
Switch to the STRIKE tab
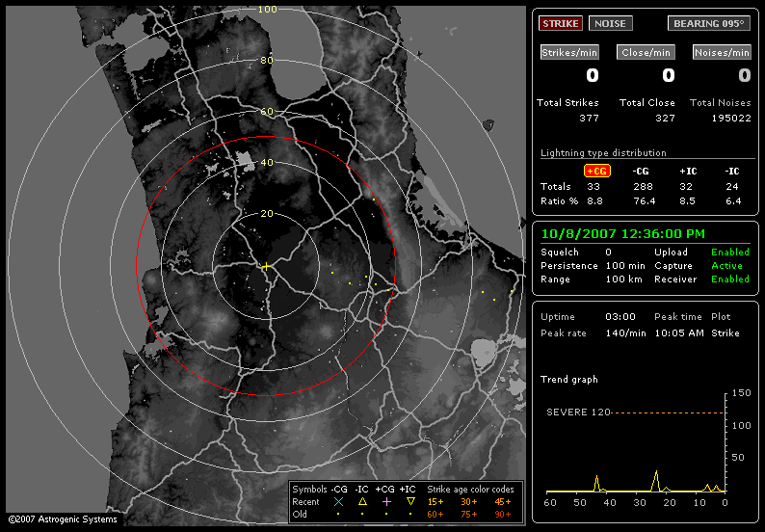click(560, 23)
